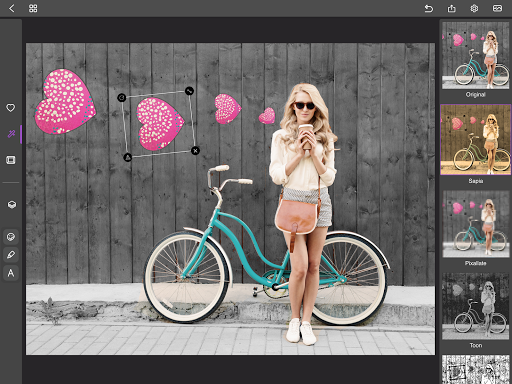Open settings with the gear icon
This screenshot has width=512, height=384.
[474, 8]
